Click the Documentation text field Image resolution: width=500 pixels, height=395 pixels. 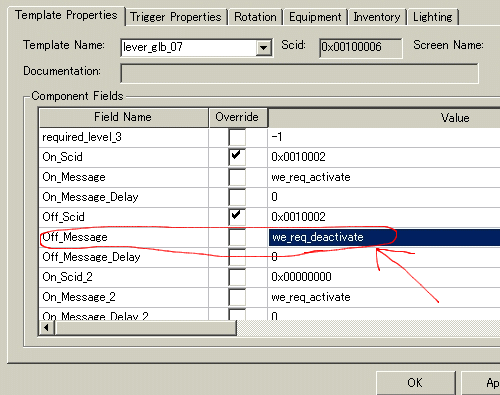click(299, 73)
